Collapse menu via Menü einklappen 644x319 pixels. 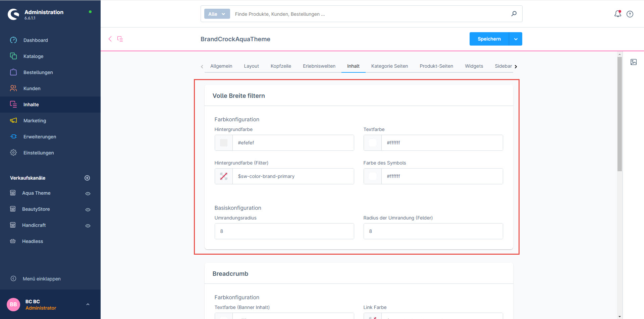coord(42,279)
